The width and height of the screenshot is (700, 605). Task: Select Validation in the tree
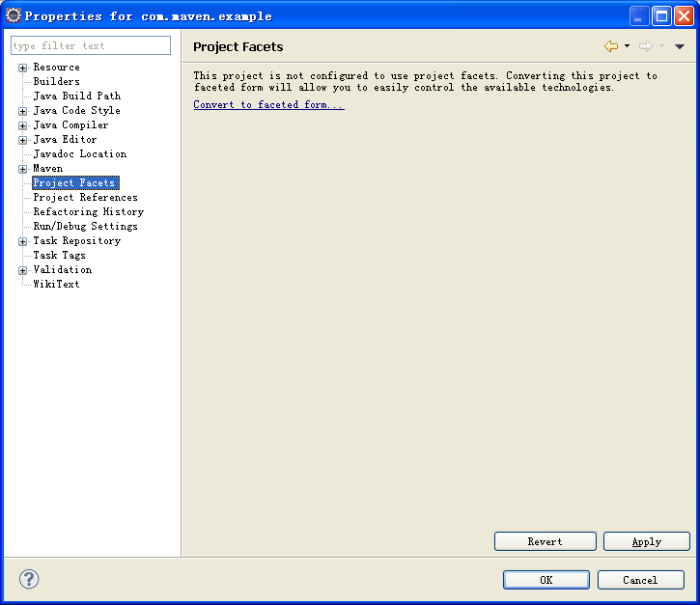tap(63, 269)
